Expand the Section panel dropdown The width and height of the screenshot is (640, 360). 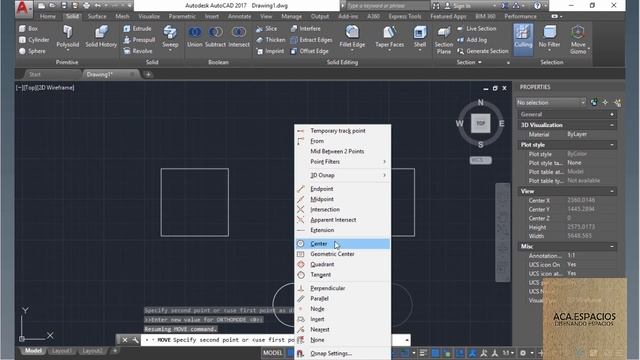pos(469,62)
